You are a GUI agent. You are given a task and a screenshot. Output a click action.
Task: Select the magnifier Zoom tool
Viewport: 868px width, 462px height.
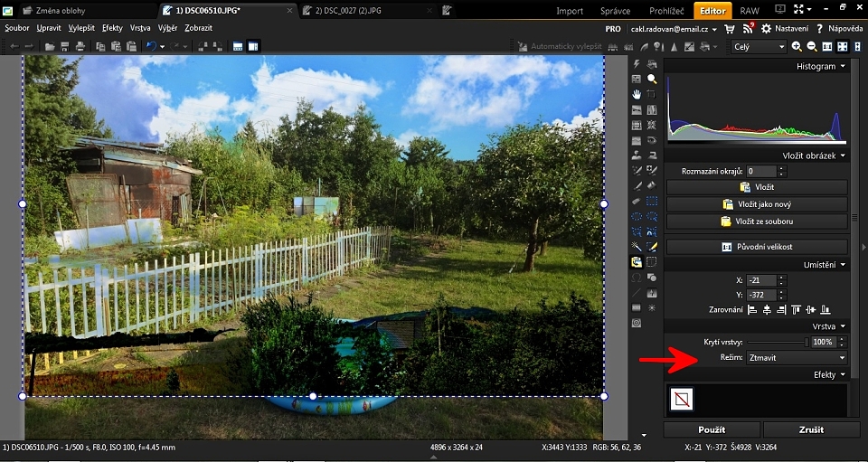pyautogui.click(x=651, y=80)
